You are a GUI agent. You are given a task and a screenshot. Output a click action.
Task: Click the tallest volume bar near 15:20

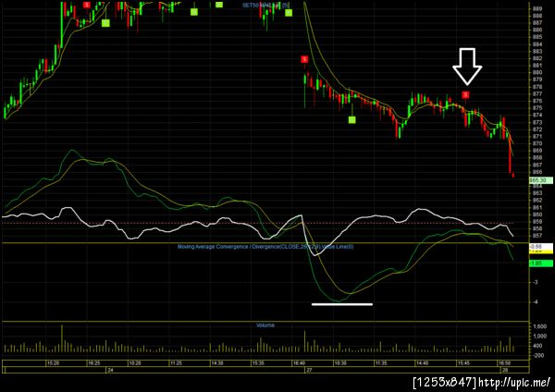(x=62, y=338)
